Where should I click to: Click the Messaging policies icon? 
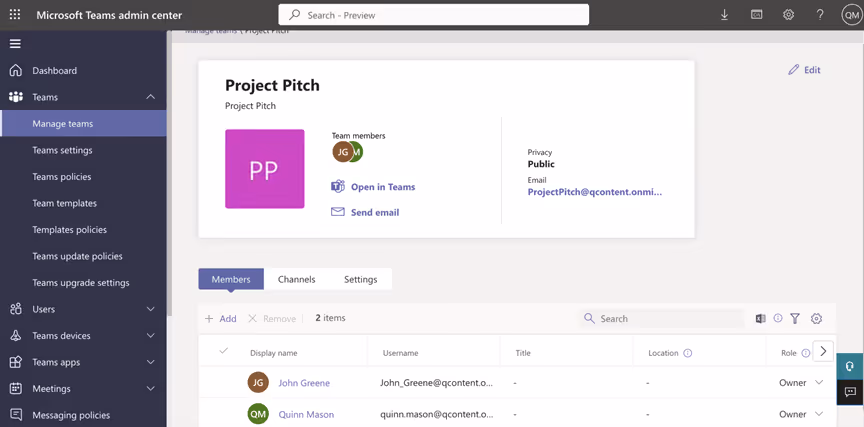click(16, 415)
